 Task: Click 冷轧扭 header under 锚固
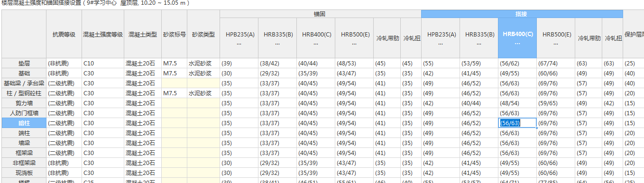coord(411,38)
